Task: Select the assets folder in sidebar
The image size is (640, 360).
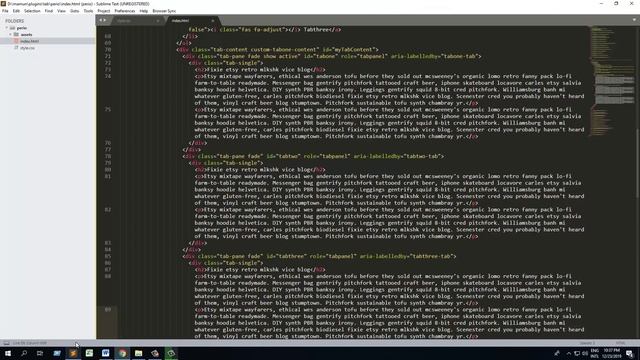Action: (27, 35)
